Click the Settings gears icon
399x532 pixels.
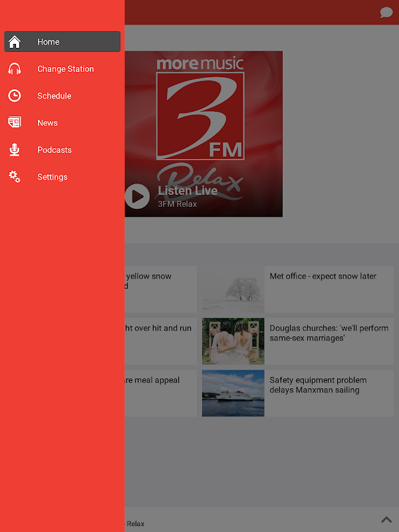click(x=15, y=177)
